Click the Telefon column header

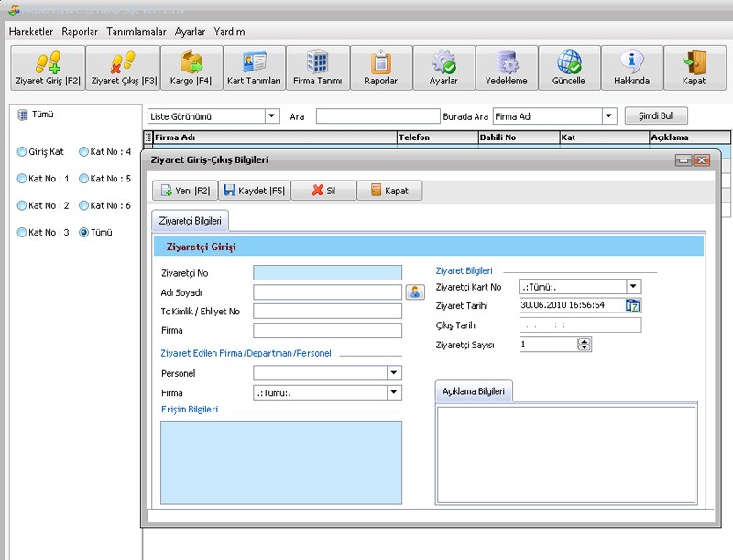pyautogui.click(x=438, y=137)
